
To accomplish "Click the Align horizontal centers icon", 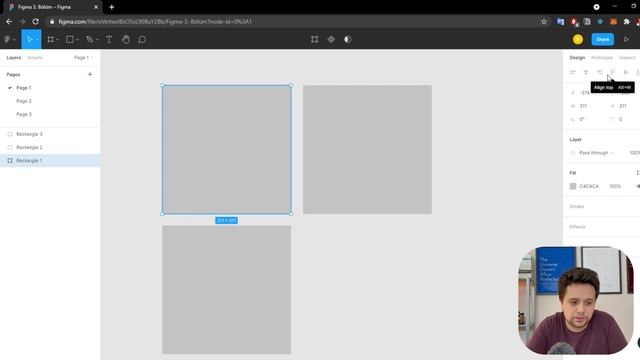I will 586,72.
